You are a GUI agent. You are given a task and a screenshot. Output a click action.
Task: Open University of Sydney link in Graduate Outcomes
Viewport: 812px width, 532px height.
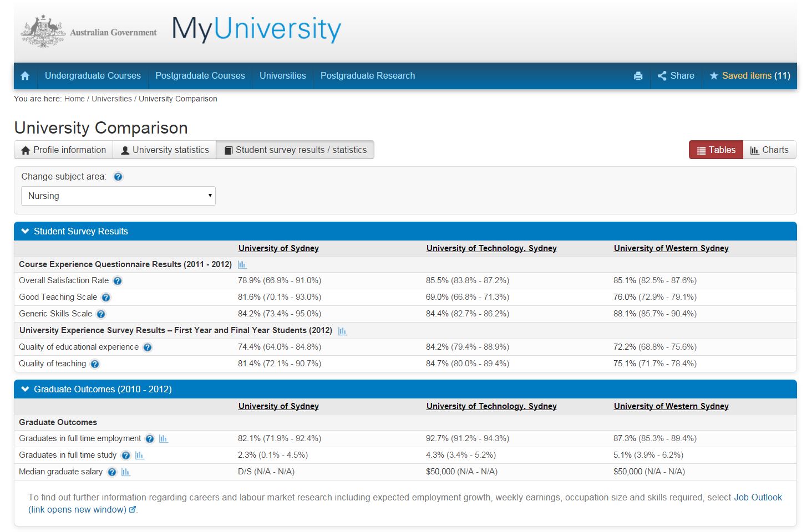click(x=278, y=406)
